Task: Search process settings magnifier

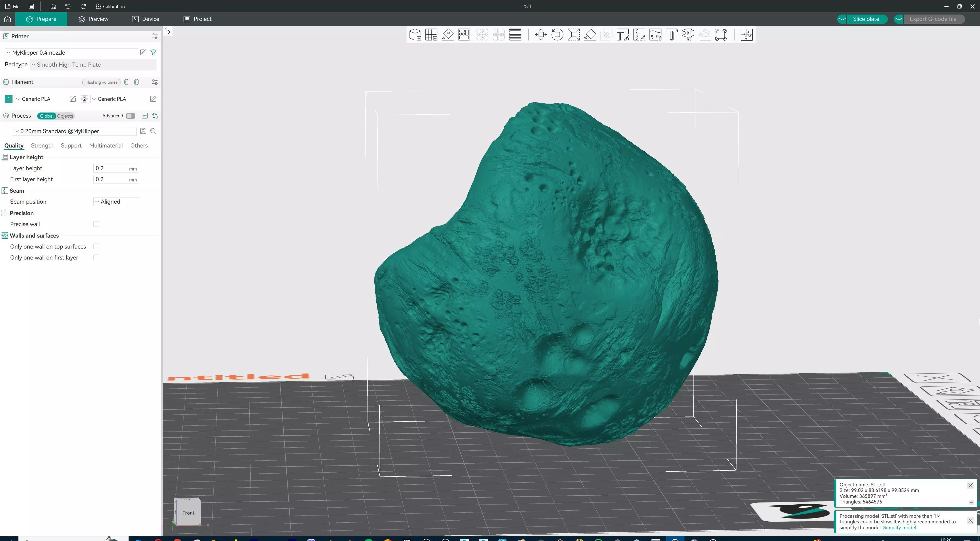Action: (x=153, y=131)
